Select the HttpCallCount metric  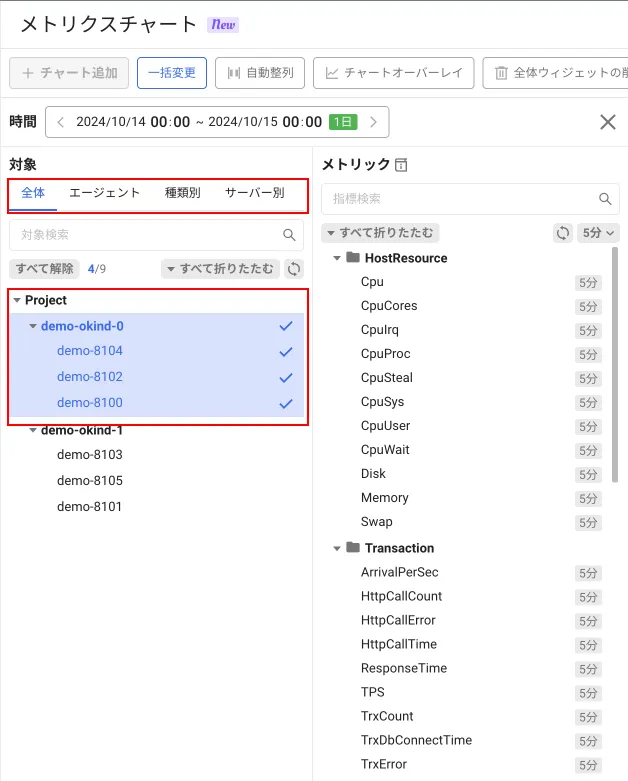tap(401, 596)
